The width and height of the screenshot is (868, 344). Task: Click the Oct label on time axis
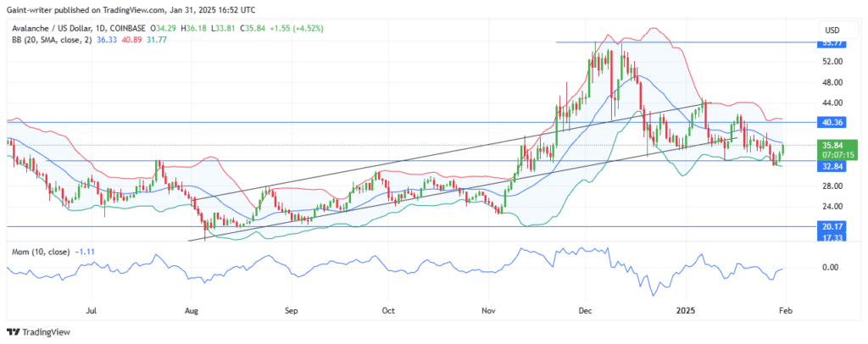(388, 311)
